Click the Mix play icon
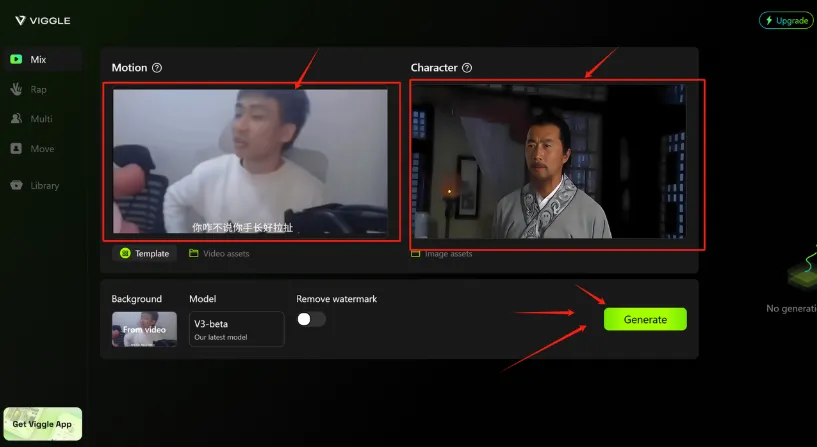 pos(16,59)
